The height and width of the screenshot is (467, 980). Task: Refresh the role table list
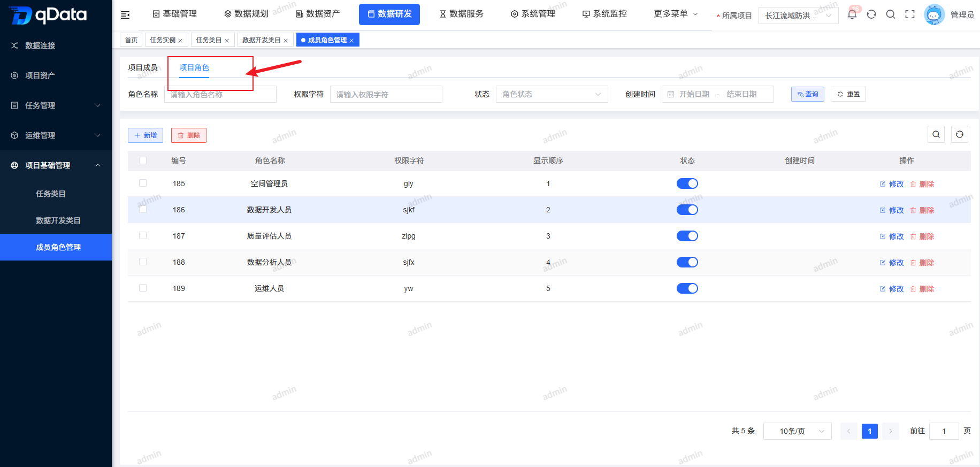pos(960,134)
